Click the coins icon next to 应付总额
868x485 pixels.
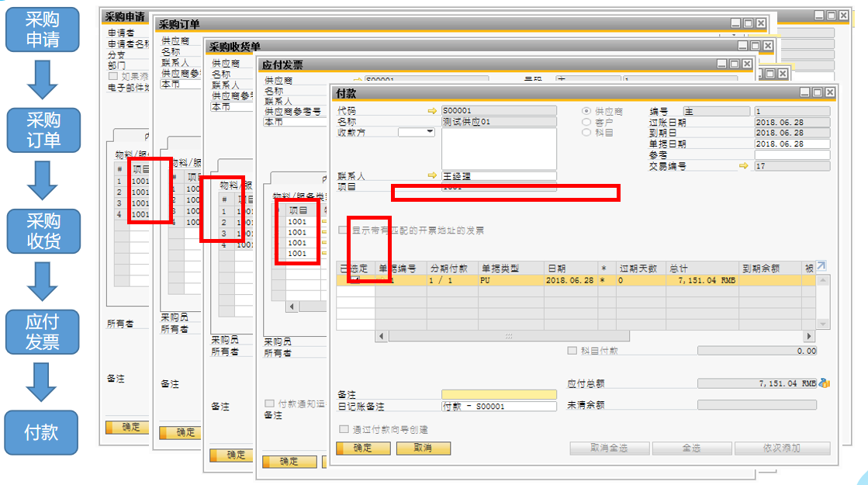click(x=824, y=383)
